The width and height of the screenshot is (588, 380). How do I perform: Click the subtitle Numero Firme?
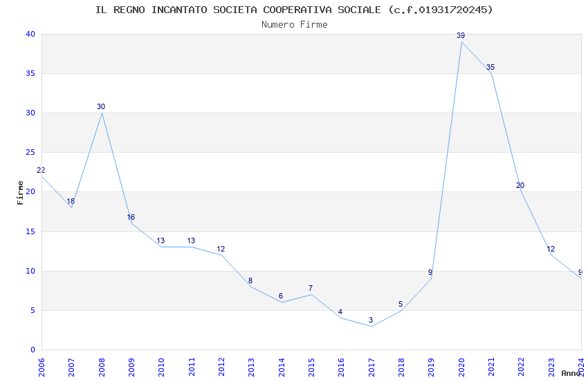[x=295, y=25]
